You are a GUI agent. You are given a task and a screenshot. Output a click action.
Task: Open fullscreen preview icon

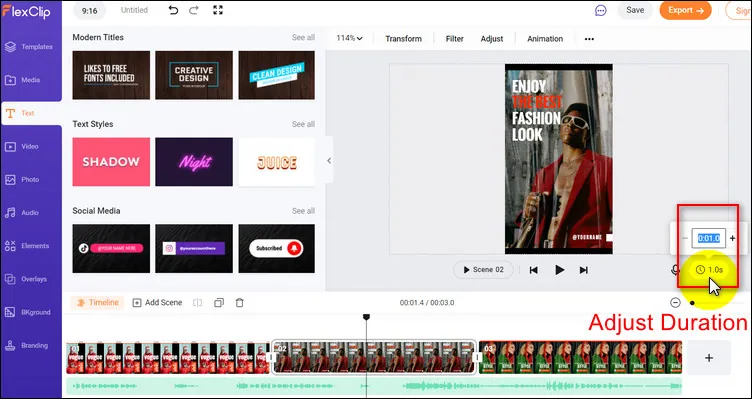(218, 10)
